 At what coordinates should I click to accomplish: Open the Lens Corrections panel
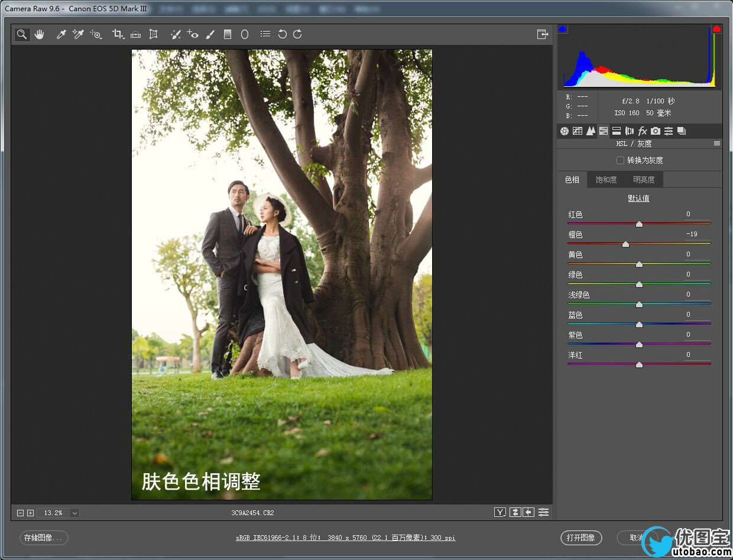pos(630,131)
